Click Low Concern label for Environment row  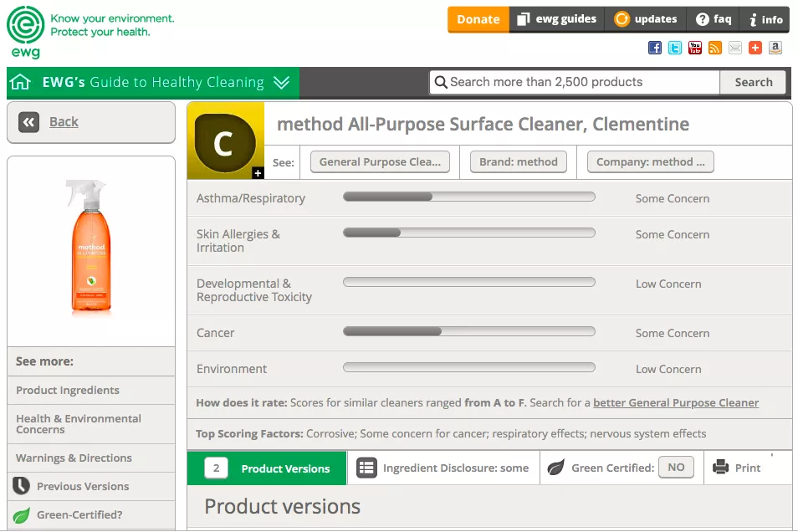pos(668,369)
